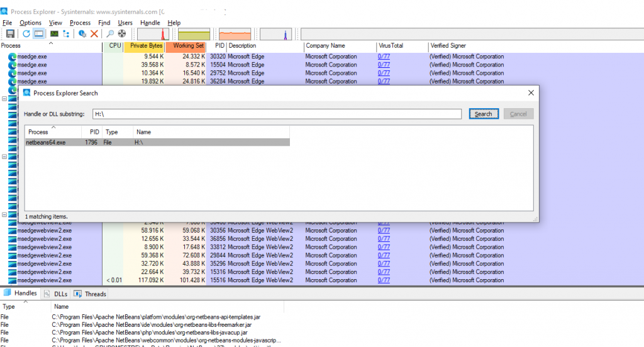Sort by the Process column header
The width and height of the screenshot is (644, 347).
pyautogui.click(x=51, y=46)
